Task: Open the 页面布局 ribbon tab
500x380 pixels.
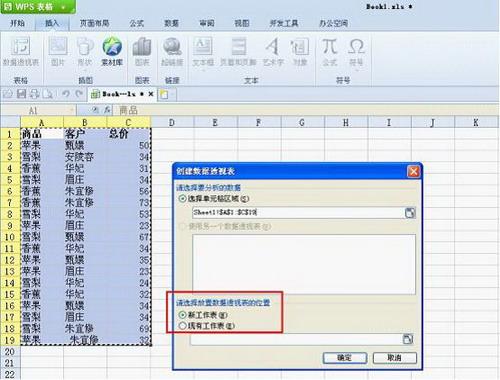Action: click(x=95, y=23)
